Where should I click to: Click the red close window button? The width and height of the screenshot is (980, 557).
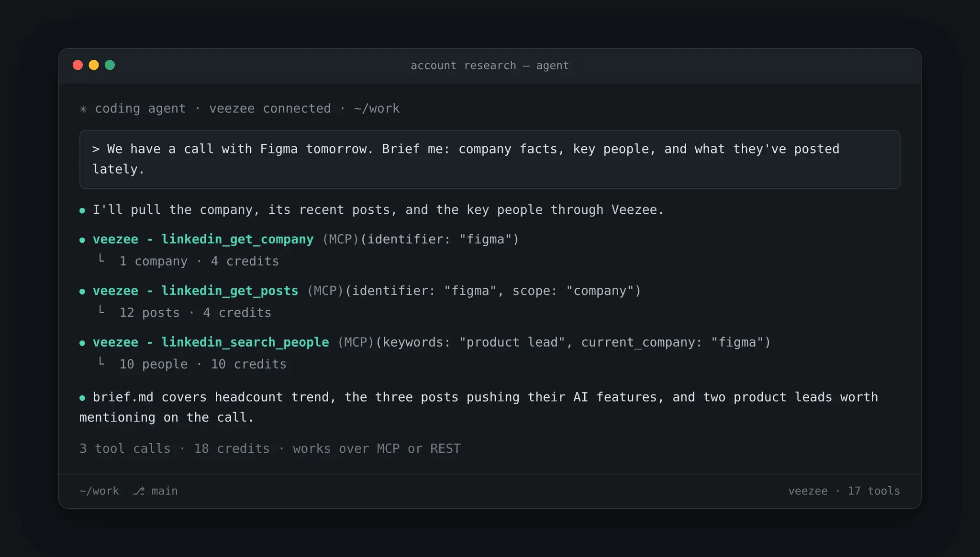[x=78, y=65]
